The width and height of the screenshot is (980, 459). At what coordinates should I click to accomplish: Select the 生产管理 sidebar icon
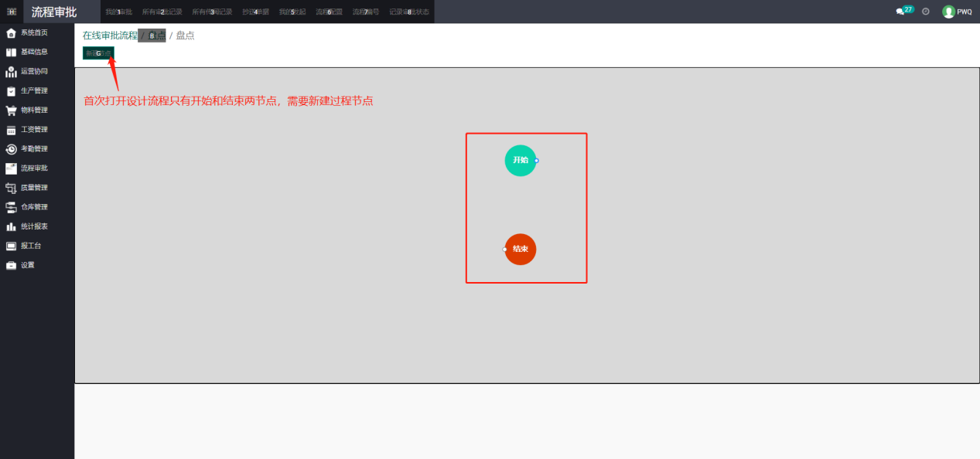11,91
